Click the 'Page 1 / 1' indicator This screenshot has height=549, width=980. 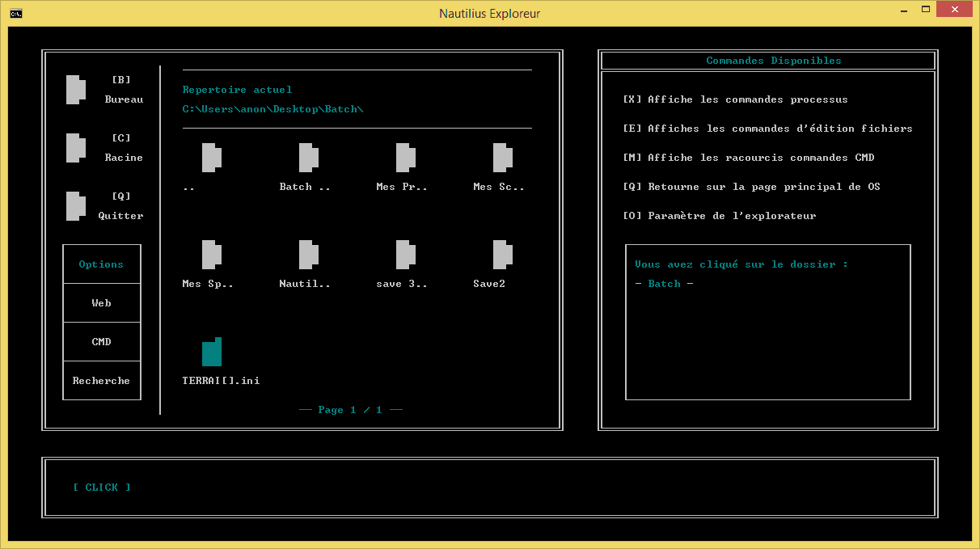coord(351,410)
